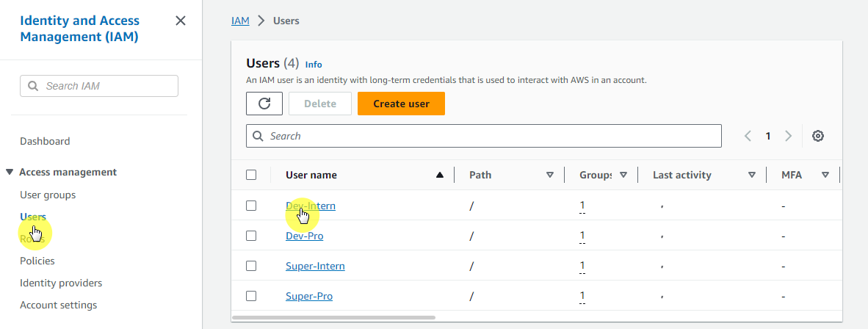
Task: Go to next page arrow
Action: (x=788, y=136)
